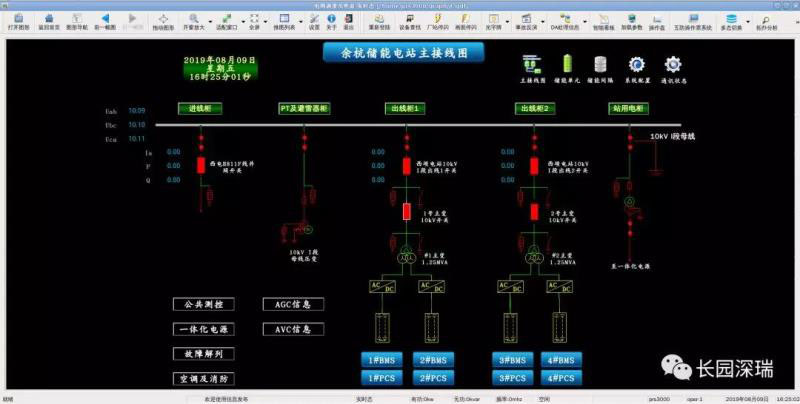Open the 设置 toolbar item

pyautogui.click(x=313, y=22)
